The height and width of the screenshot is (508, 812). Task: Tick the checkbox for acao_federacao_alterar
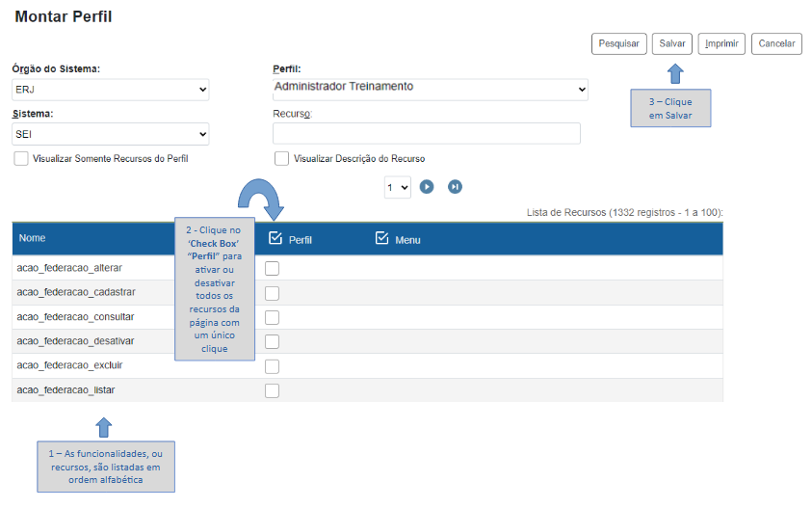click(x=272, y=268)
